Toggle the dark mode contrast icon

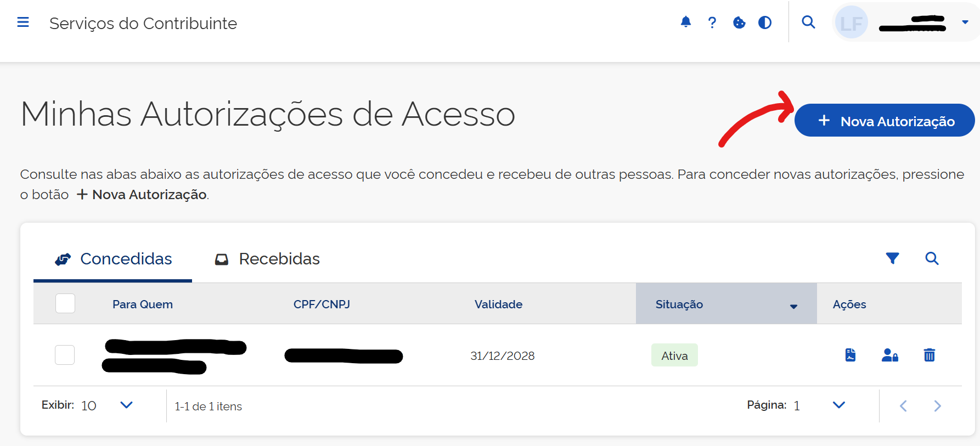coord(765,22)
